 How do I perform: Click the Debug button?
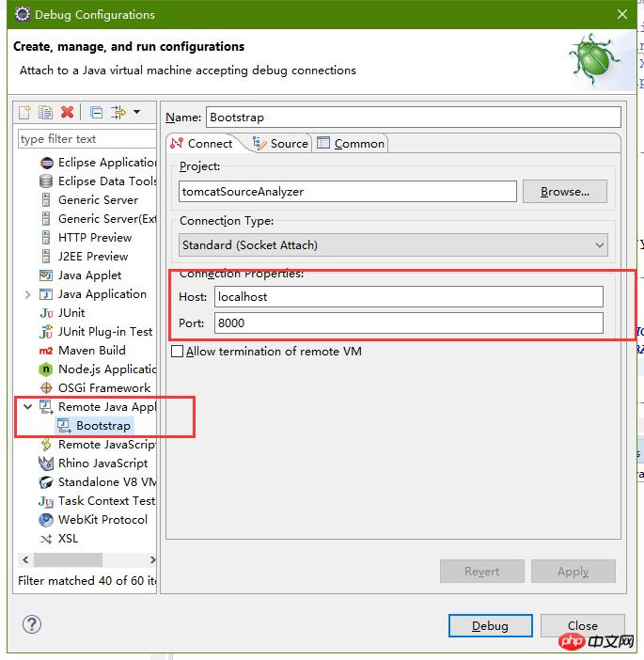pos(491,625)
